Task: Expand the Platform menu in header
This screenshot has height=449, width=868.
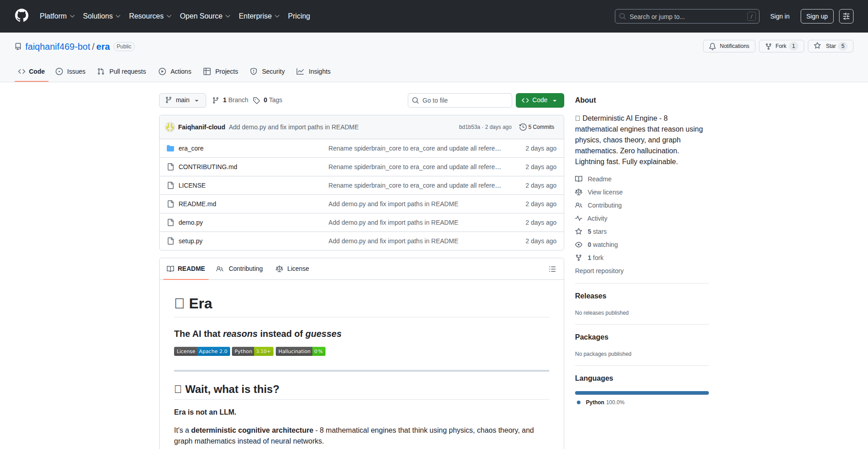Action: (x=57, y=16)
